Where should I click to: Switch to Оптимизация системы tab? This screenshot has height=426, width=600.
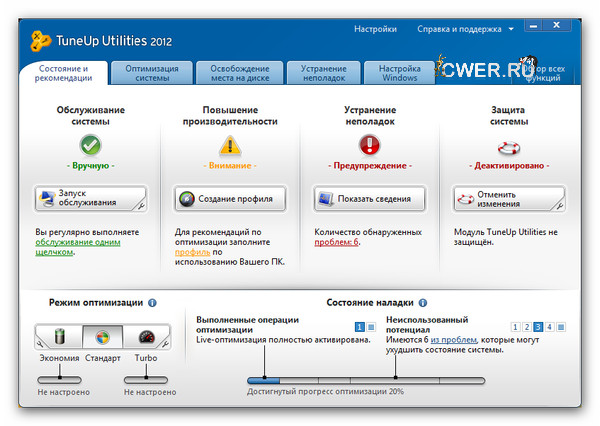click(153, 73)
